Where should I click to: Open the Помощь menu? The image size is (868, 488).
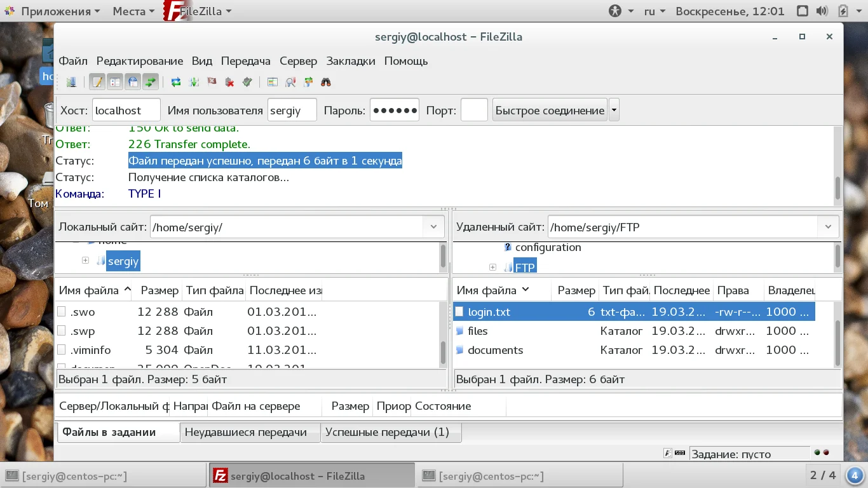tap(406, 61)
